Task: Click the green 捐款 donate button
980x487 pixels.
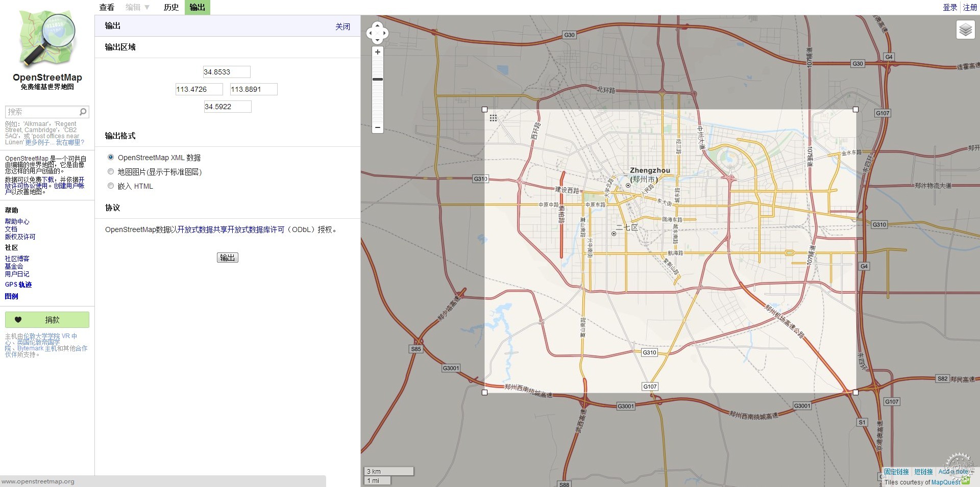Action: pyautogui.click(x=47, y=320)
